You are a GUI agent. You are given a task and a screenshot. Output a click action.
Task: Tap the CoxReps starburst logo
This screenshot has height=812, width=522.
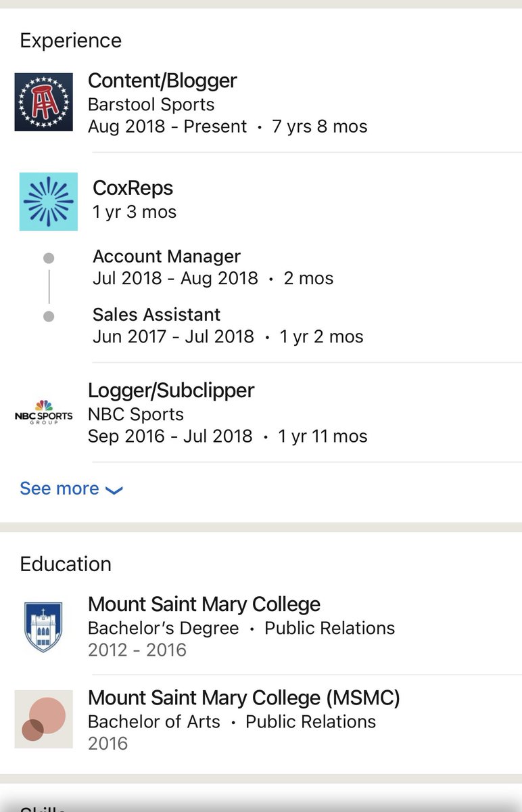(48, 202)
